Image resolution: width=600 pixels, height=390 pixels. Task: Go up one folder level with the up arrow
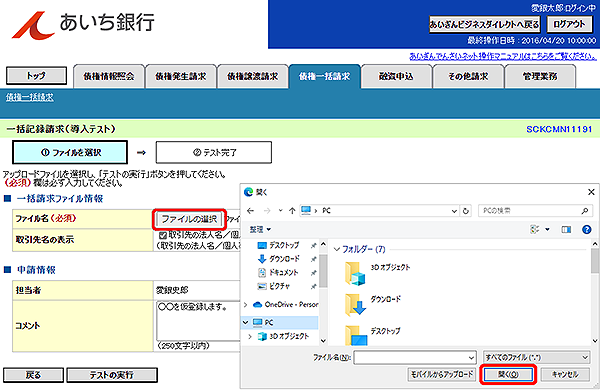292,211
